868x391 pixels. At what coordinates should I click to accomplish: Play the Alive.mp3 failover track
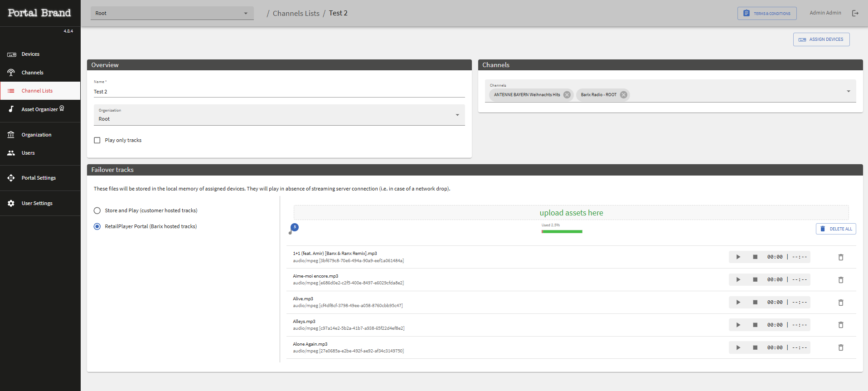click(738, 303)
